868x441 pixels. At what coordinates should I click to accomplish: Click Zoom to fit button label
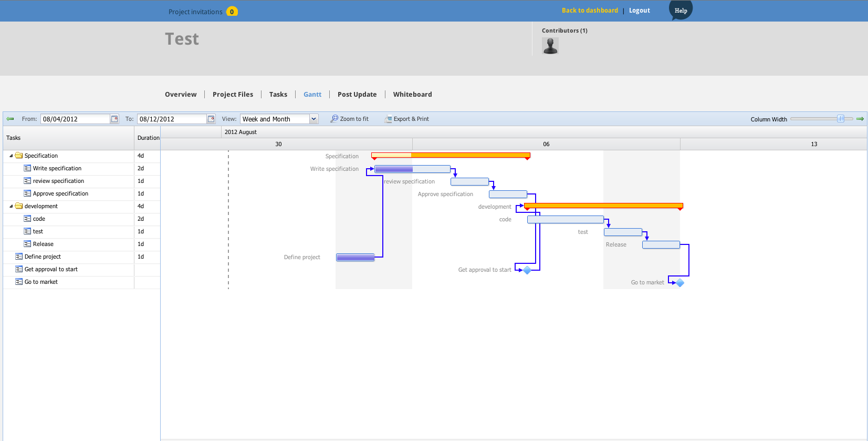point(354,119)
